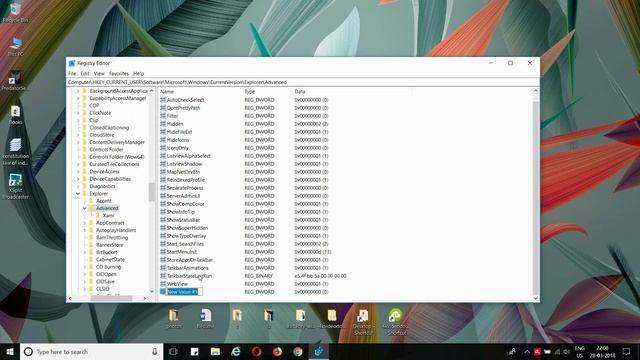Click the taskbar search box

[x=91, y=351]
